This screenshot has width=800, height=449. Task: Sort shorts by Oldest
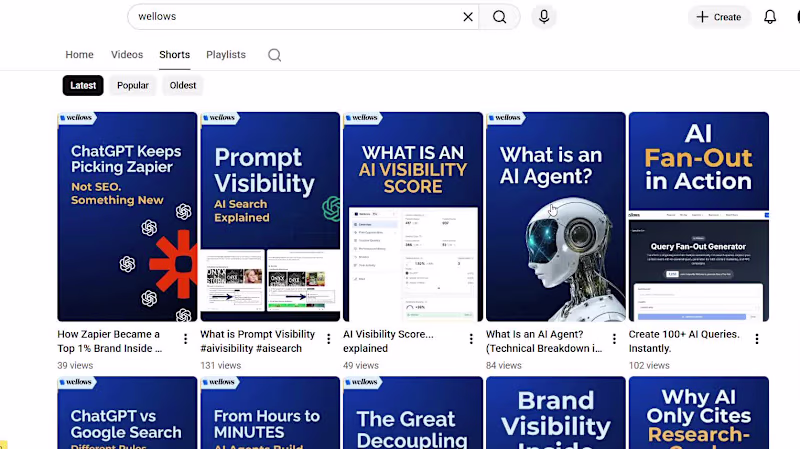(x=183, y=85)
